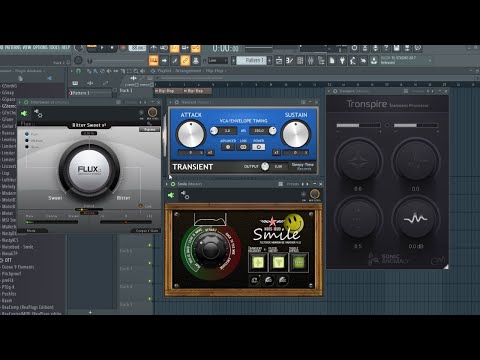This screenshot has width=480, height=360.
Task: Click the Transient Output knob
Action: [x=265, y=166]
